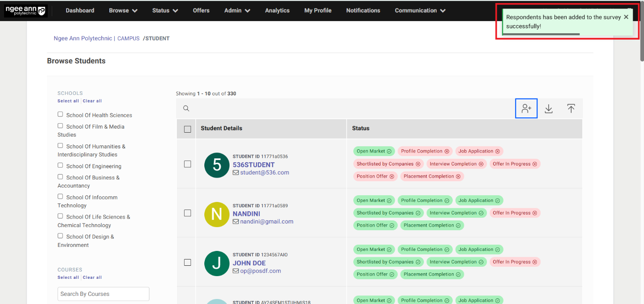The height and width of the screenshot is (304, 644).
Task: Open the Status dropdown in navbar
Action: click(x=165, y=10)
